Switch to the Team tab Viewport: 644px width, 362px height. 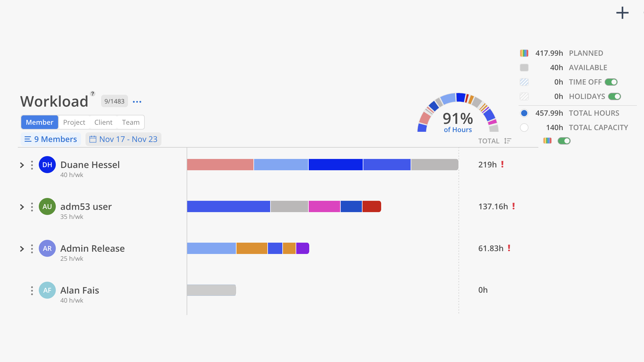[131, 122]
